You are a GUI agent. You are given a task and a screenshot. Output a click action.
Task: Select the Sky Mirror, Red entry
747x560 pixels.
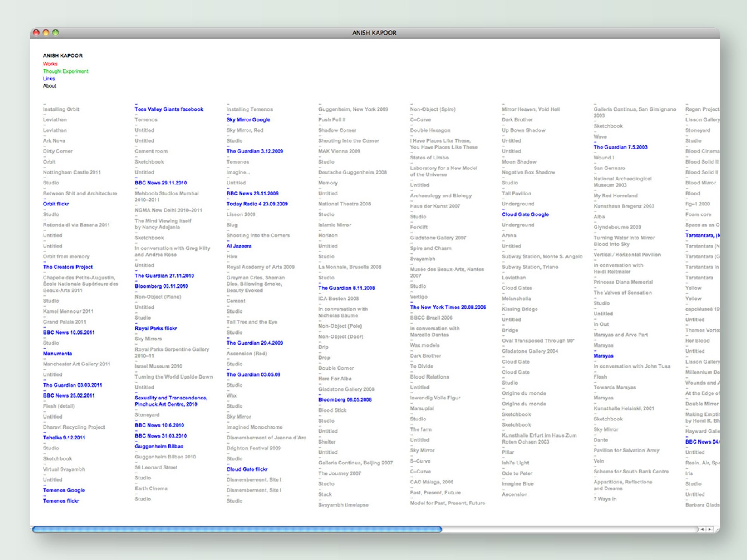(245, 130)
